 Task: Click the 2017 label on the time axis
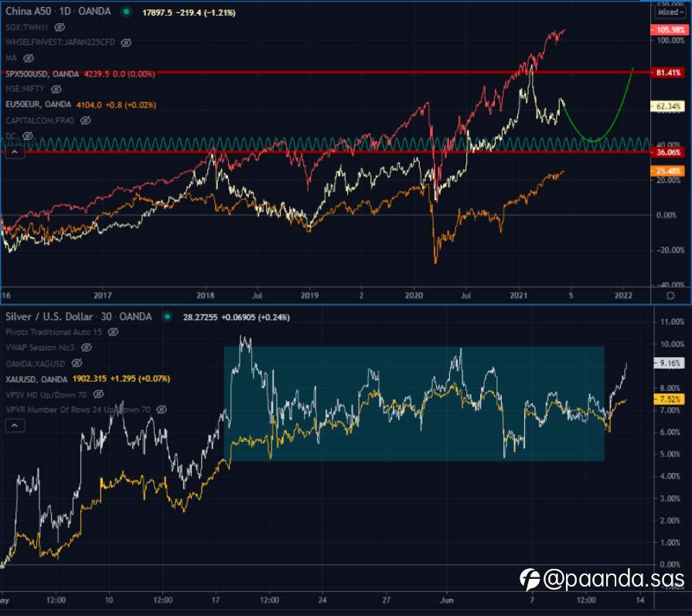click(103, 296)
